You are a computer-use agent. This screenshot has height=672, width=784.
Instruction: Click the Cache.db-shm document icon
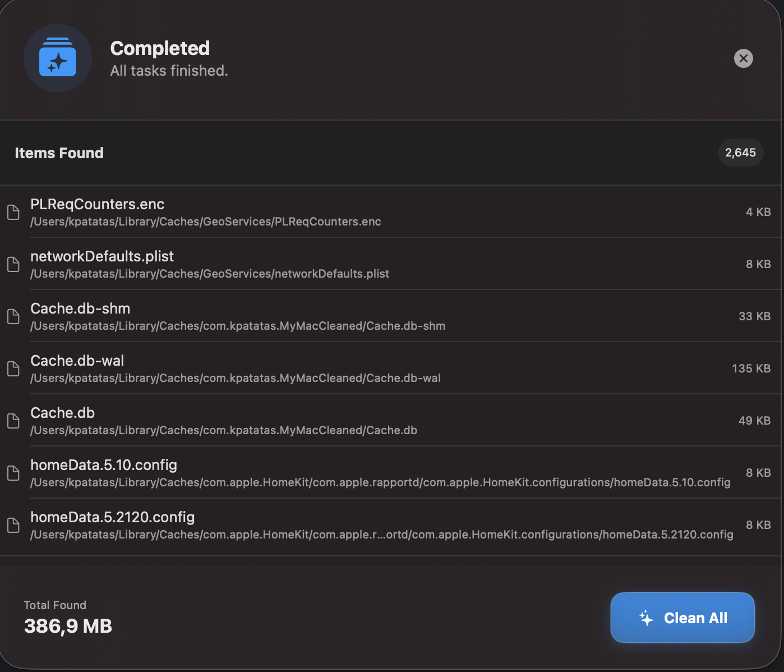pyautogui.click(x=13, y=316)
